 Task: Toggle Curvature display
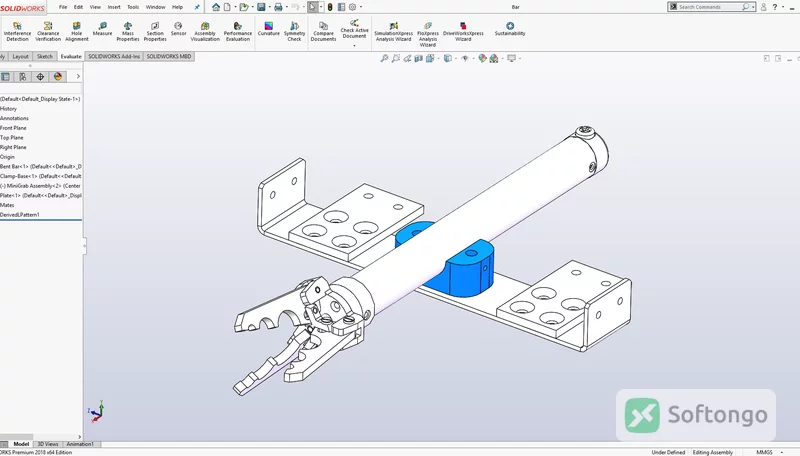pos(268,29)
